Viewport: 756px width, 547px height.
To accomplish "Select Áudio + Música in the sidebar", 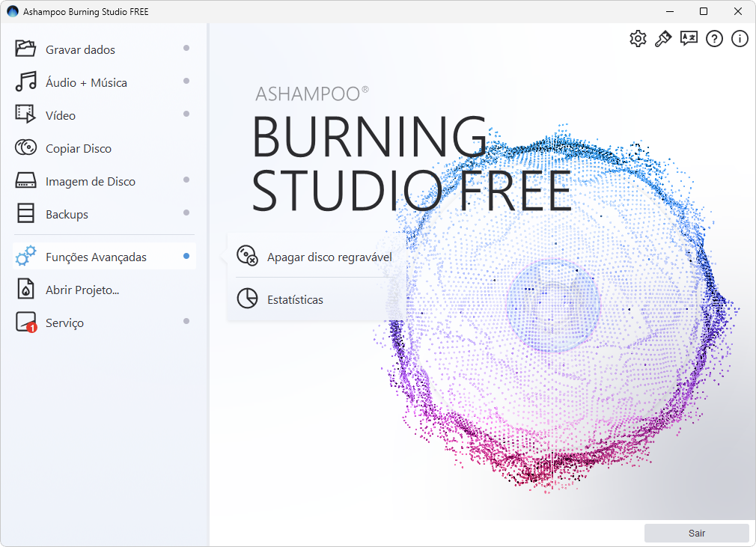I will 86,82.
